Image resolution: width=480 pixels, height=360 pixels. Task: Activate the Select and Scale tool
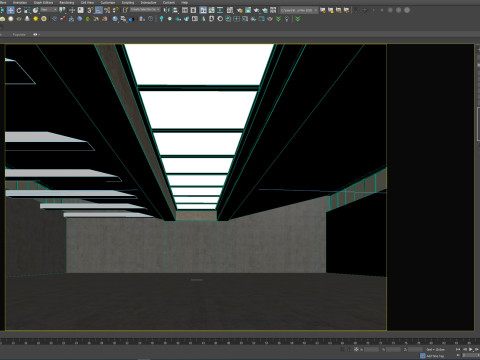(x=27, y=10)
